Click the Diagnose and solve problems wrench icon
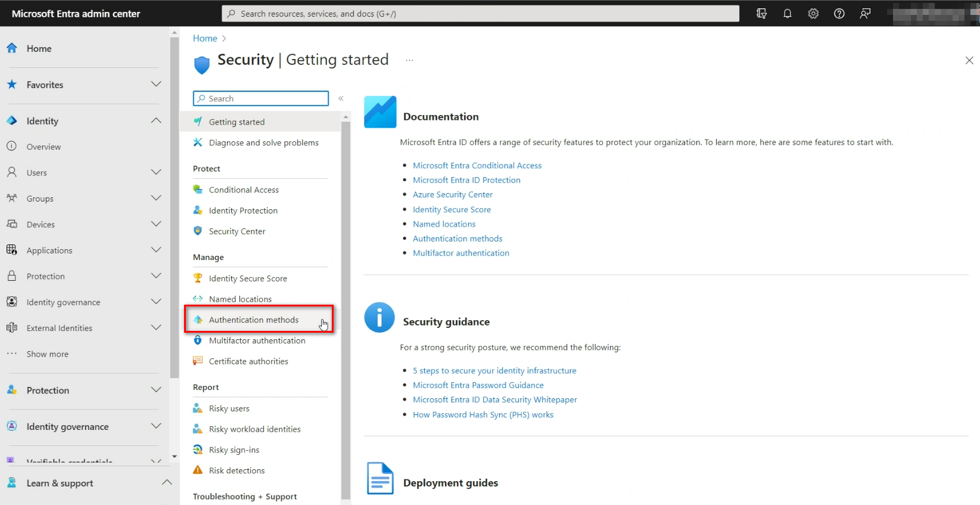980x505 pixels. tap(198, 142)
